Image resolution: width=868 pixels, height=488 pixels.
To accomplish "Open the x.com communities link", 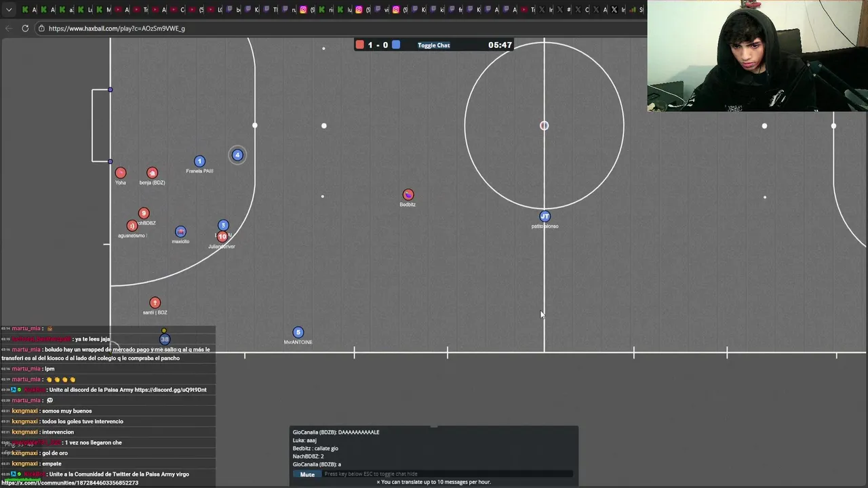I will click(69, 483).
